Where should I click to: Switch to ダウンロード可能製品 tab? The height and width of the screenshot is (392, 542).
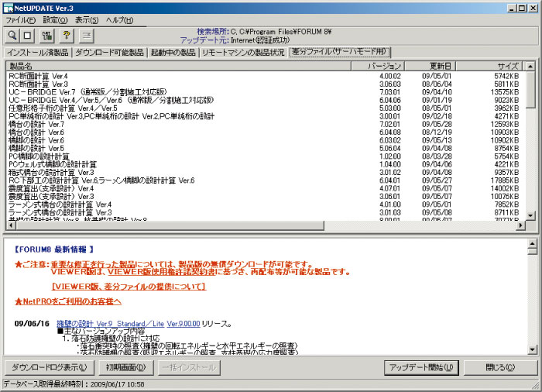click(x=109, y=53)
